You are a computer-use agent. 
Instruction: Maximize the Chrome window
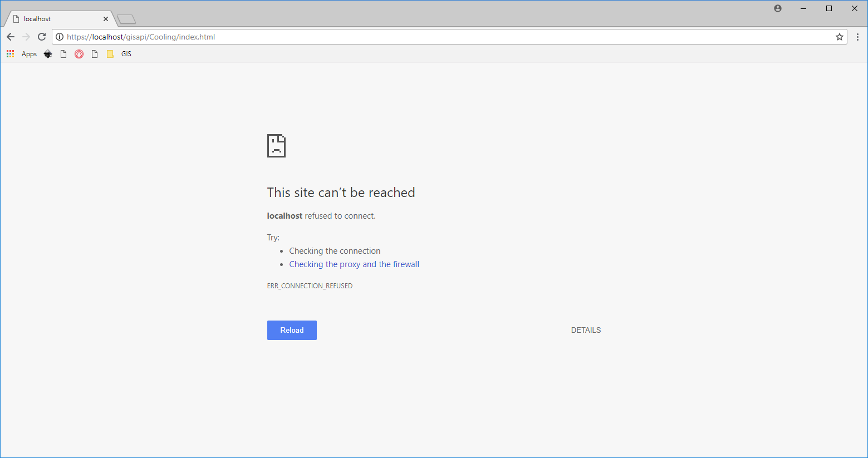point(829,8)
